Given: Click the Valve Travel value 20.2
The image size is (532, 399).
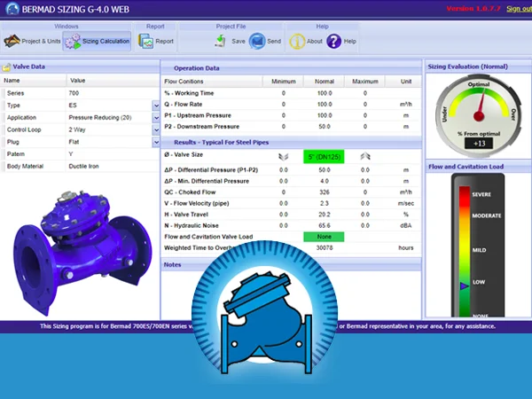Looking at the screenshot, I should pos(325,215).
